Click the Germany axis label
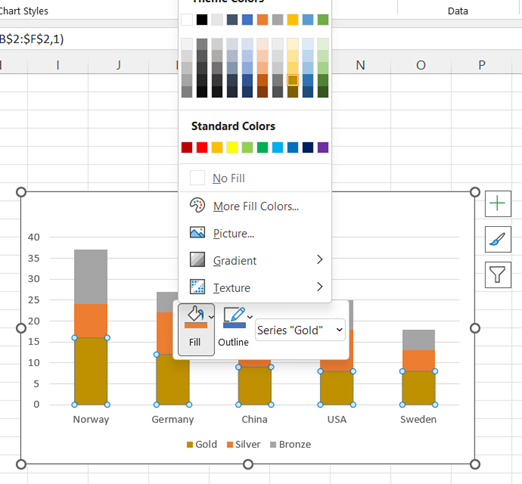 tap(173, 419)
